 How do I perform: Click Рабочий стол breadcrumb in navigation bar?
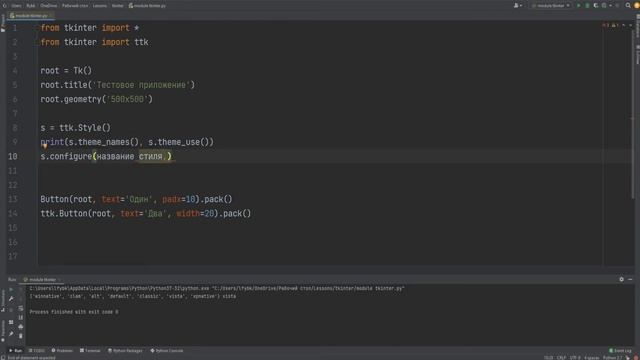(x=75, y=6)
